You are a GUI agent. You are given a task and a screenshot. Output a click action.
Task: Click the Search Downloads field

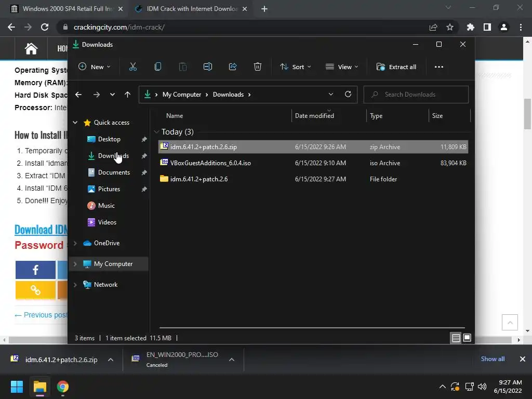416,95
